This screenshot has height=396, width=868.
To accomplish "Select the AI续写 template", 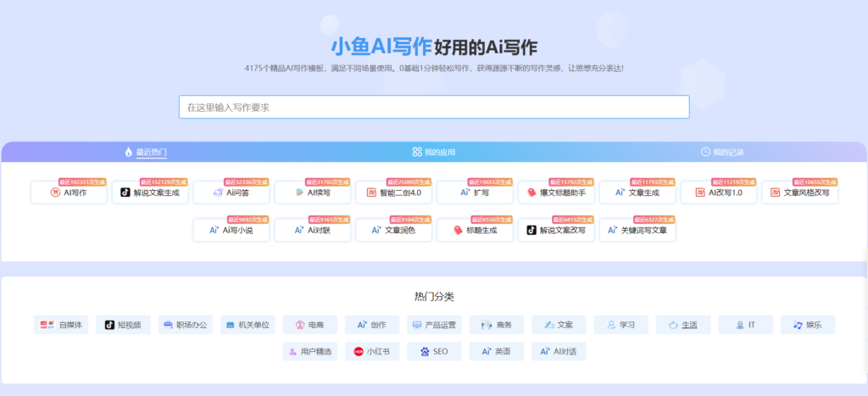I will pos(313,192).
